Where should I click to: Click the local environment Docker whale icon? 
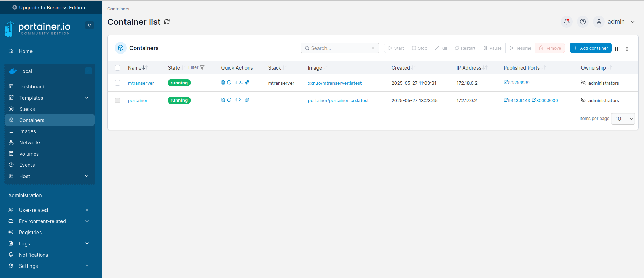13,71
